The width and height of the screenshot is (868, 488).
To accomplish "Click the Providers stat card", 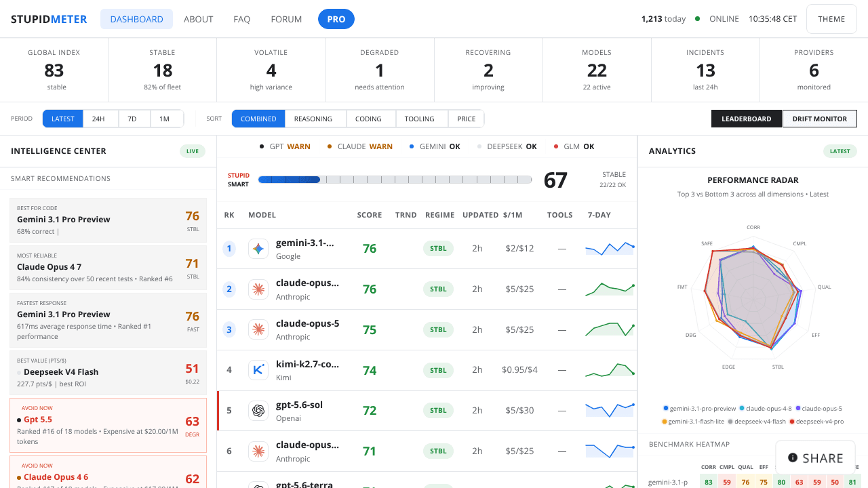I will (814, 70).
